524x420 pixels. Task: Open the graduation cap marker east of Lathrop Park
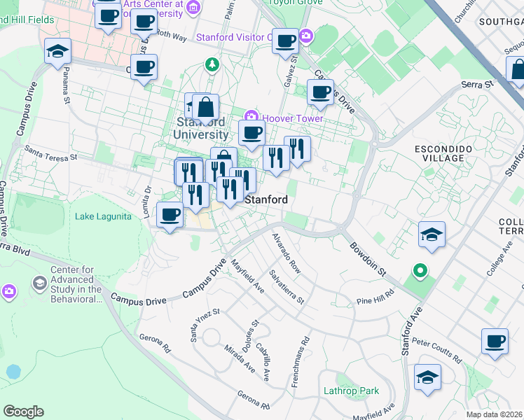click(428, 378)
